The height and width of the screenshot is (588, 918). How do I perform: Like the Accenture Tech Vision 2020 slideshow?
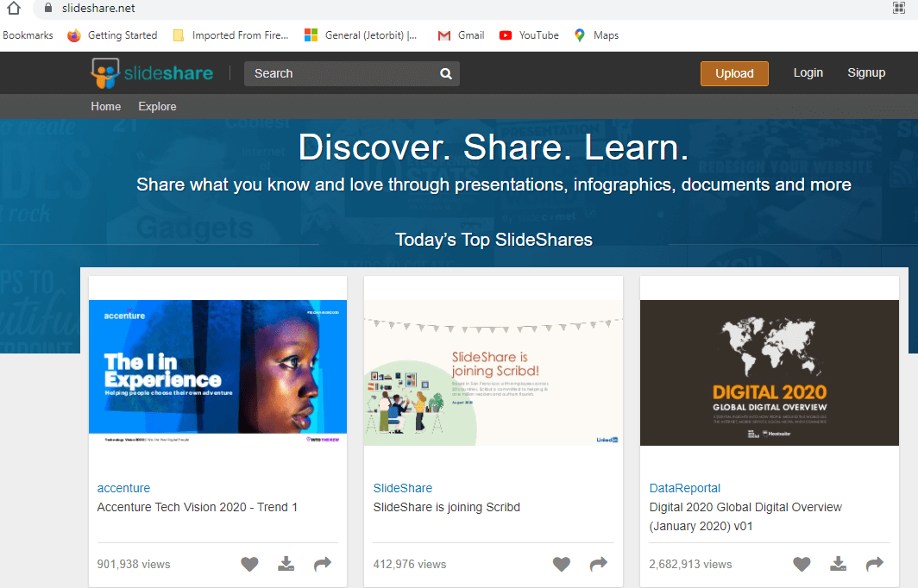[249, 564]
